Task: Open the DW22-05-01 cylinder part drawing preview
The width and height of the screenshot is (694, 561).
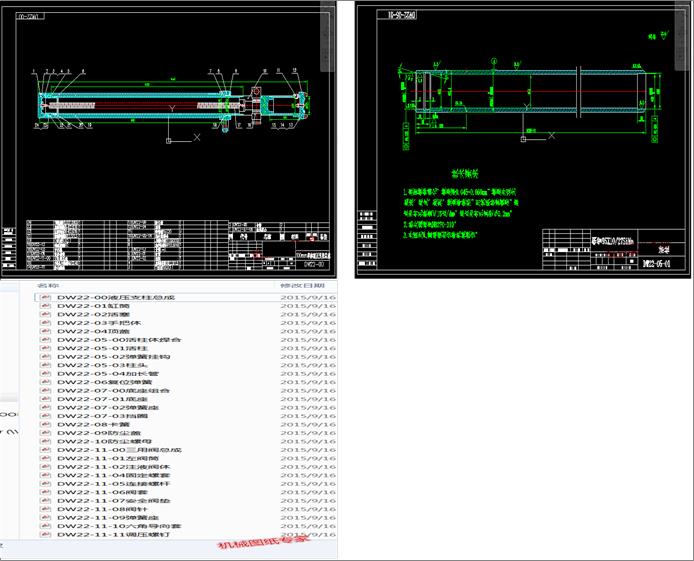Action: coord(523,139)
